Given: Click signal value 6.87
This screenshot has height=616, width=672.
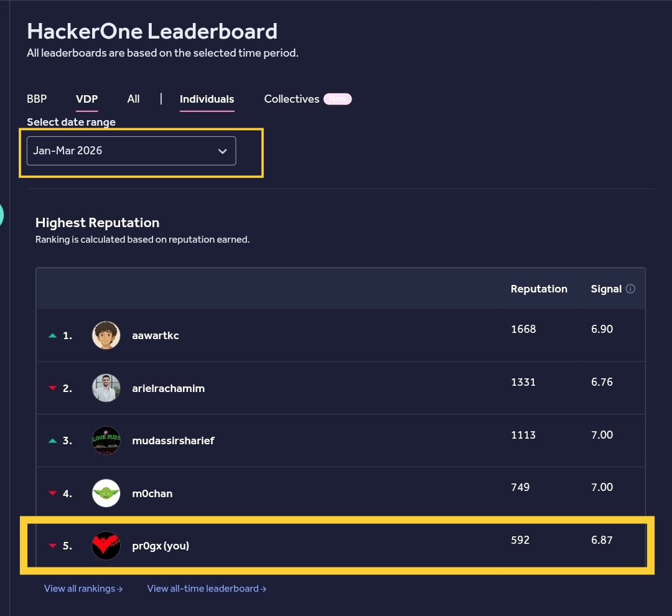Looking at the screenshot, I should click(602, 540).
